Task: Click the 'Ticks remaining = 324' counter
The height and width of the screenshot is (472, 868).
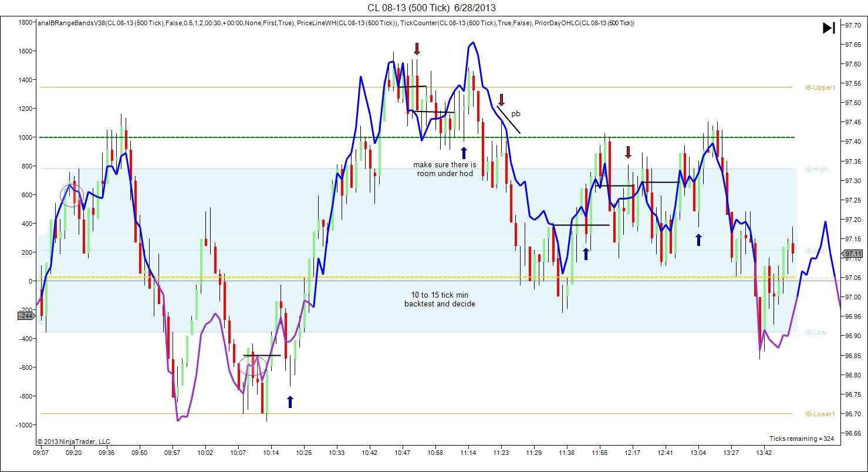Action: pos(803,439)
